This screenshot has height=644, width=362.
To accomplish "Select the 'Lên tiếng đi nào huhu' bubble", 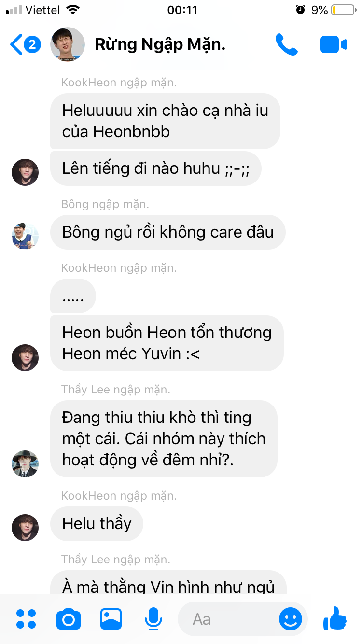I will click(x=155, y=168).
